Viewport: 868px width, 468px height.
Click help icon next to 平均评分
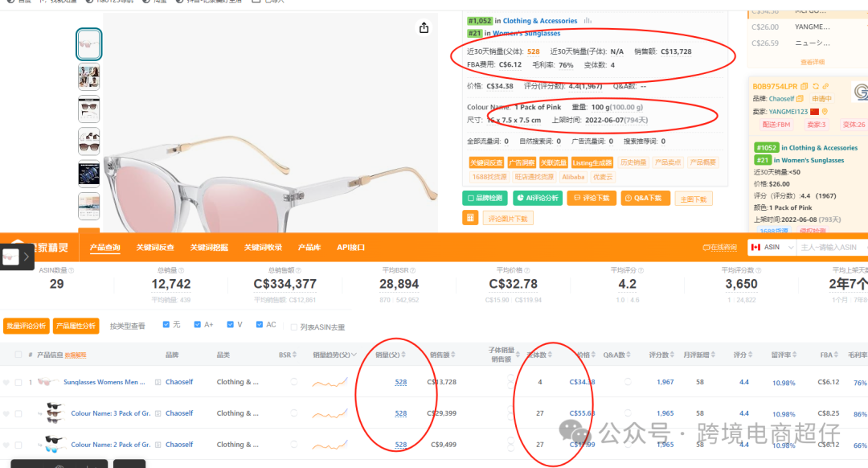[641, 270]
